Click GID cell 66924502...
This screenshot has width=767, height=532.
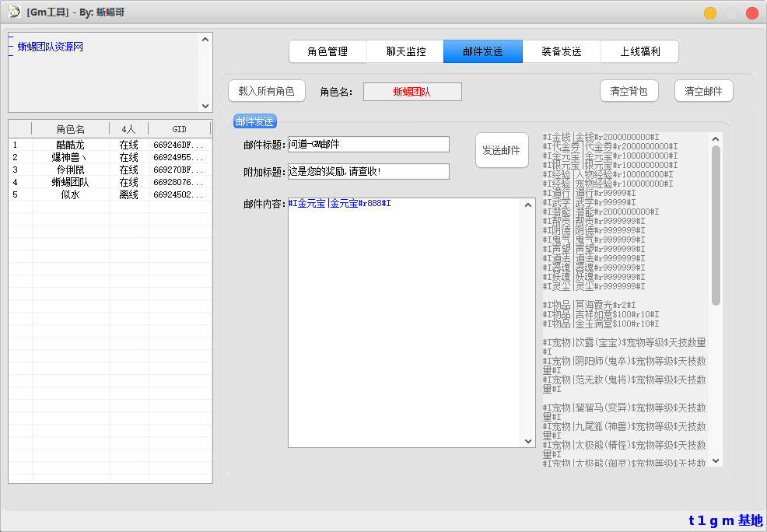click(178, 194)
